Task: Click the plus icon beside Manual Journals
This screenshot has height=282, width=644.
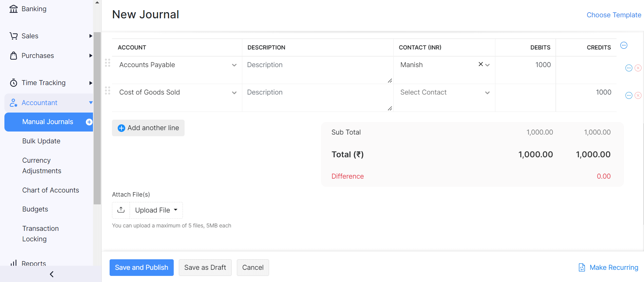Action: (89, 122)
